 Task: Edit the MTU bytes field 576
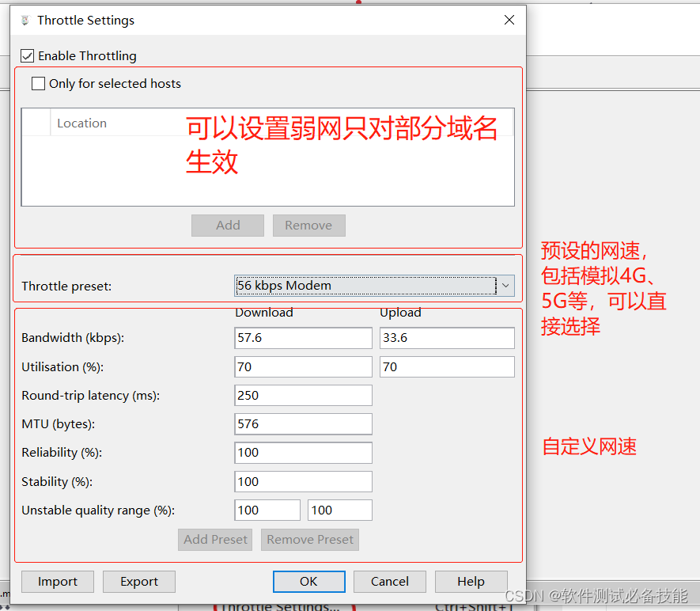point(303,424)
